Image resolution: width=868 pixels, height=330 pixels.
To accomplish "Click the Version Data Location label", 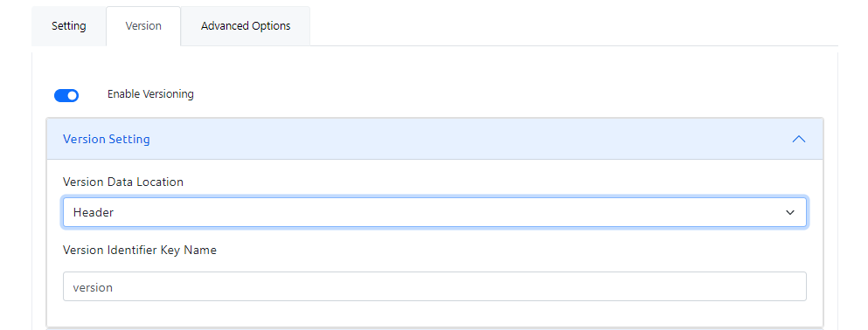I will coord(123,182).
